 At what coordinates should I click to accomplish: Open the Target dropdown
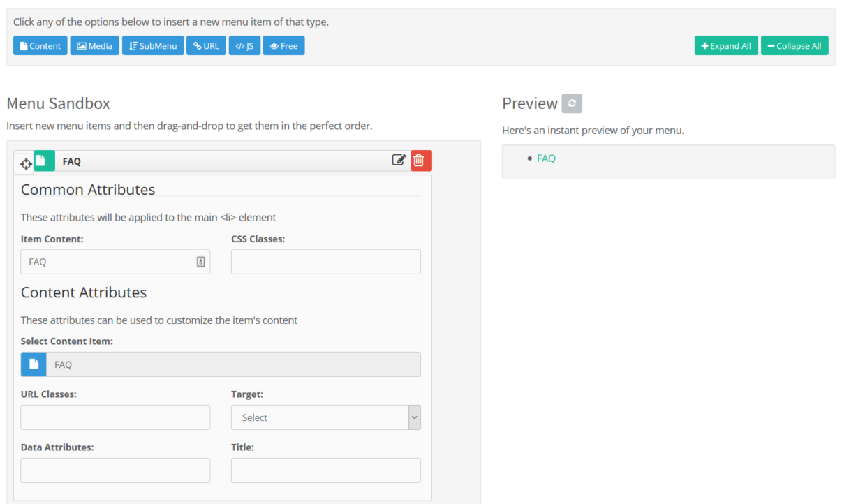click(325, 417)
